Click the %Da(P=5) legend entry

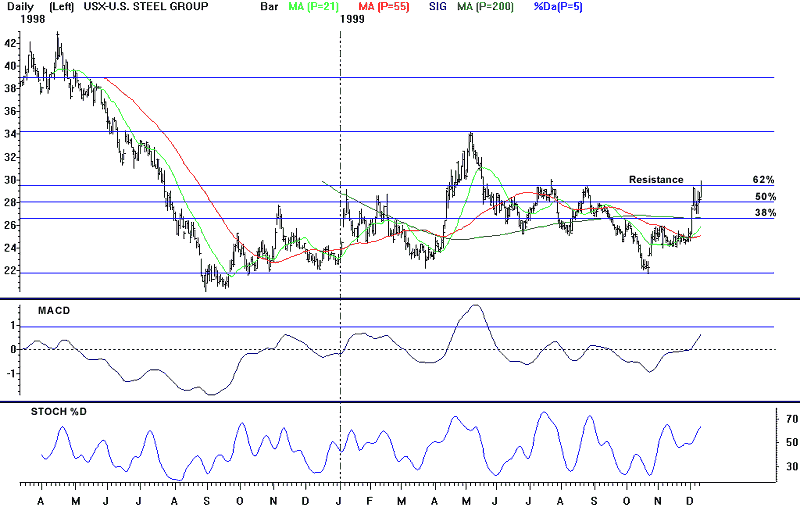[x=558, y=7]
